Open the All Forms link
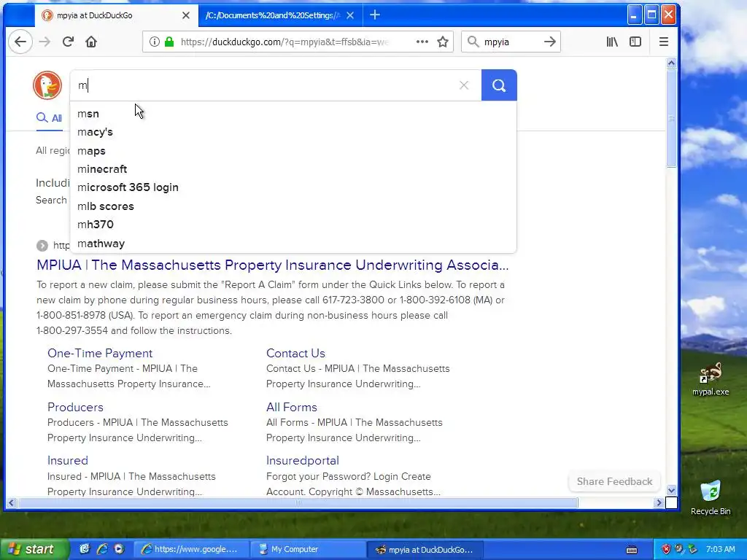 (292, 407)
